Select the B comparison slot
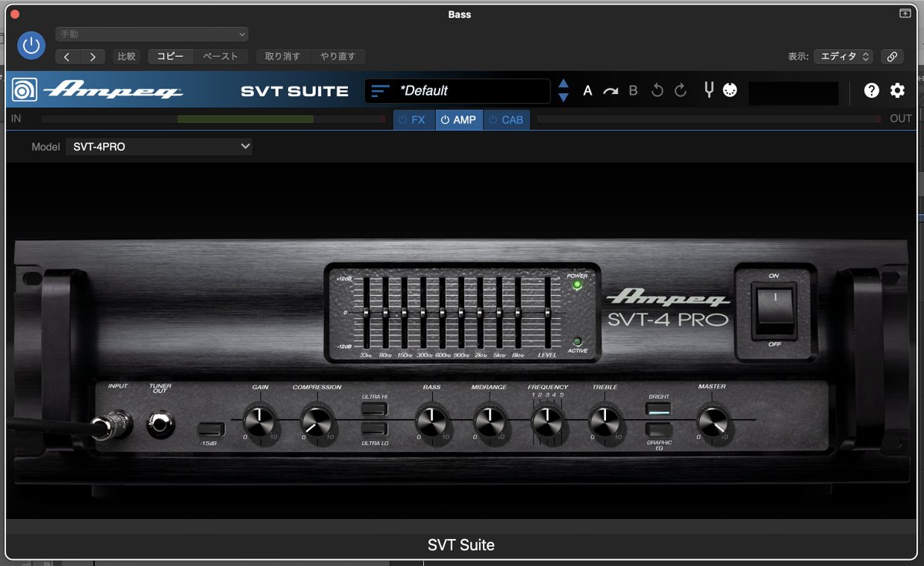 tap(634, 91)
